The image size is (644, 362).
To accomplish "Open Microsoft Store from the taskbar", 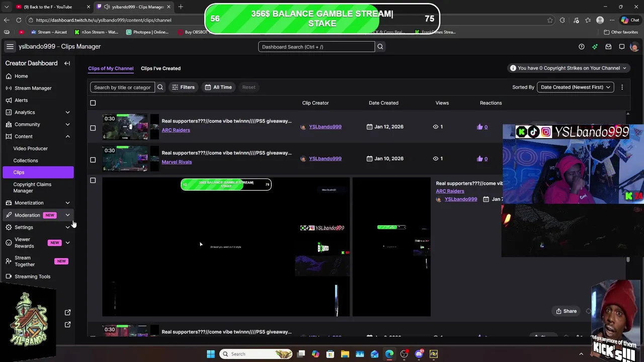I will point(330,354).
